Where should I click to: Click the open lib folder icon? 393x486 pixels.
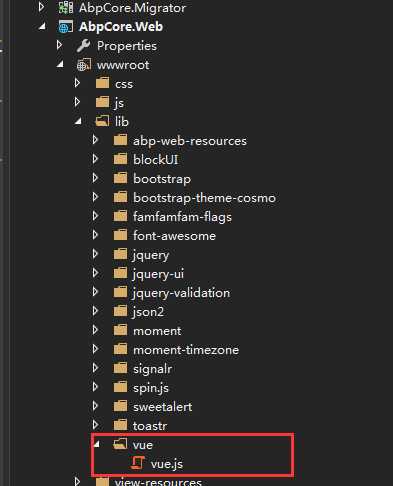[x=102, y=121]
